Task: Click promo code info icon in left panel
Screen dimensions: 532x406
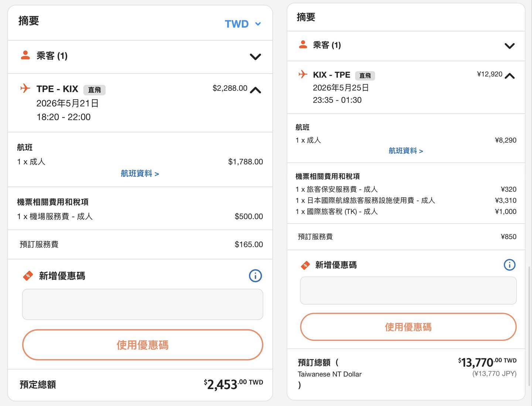Action: (255, 276)
